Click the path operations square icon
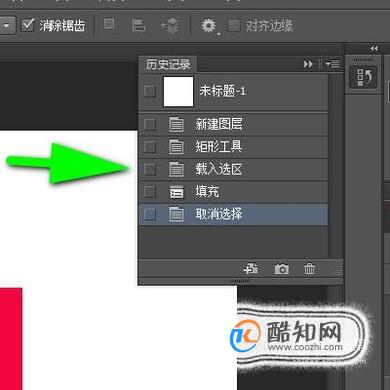Viewport: 390px width, 390px height. 109,24
